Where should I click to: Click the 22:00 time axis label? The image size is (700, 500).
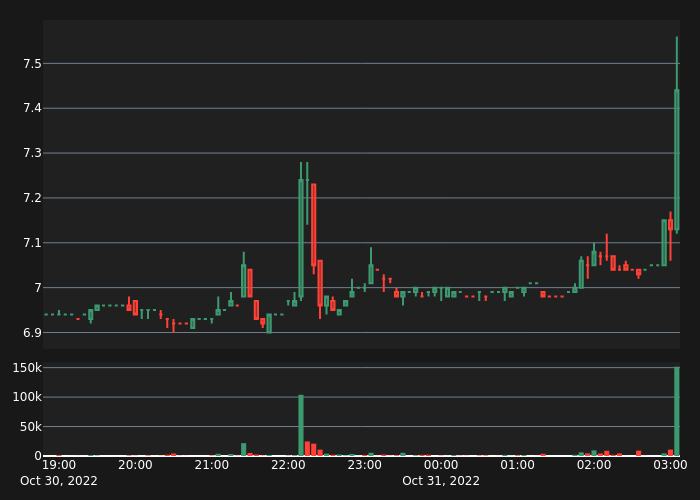288,465
